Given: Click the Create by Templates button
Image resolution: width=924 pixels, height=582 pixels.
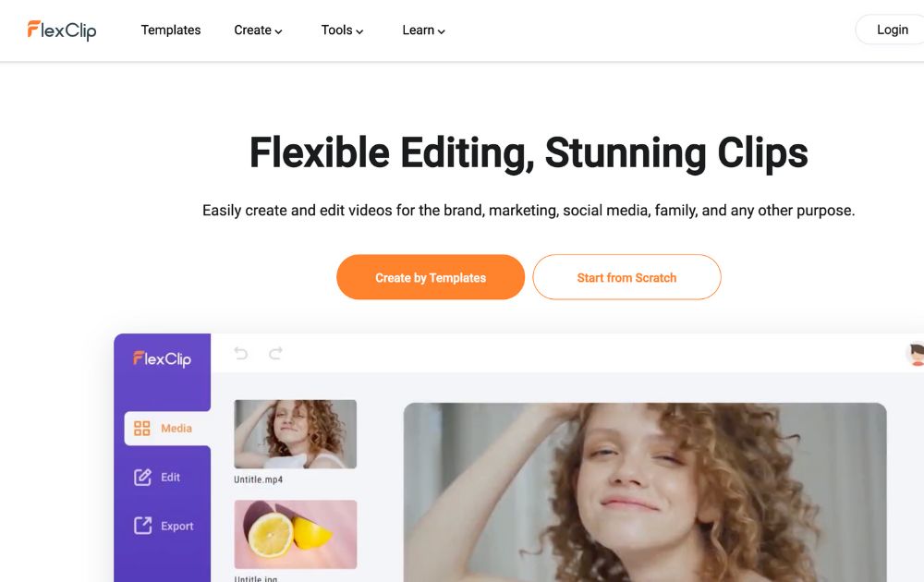Looking at the screenshot, I should (x=431, y=277).
